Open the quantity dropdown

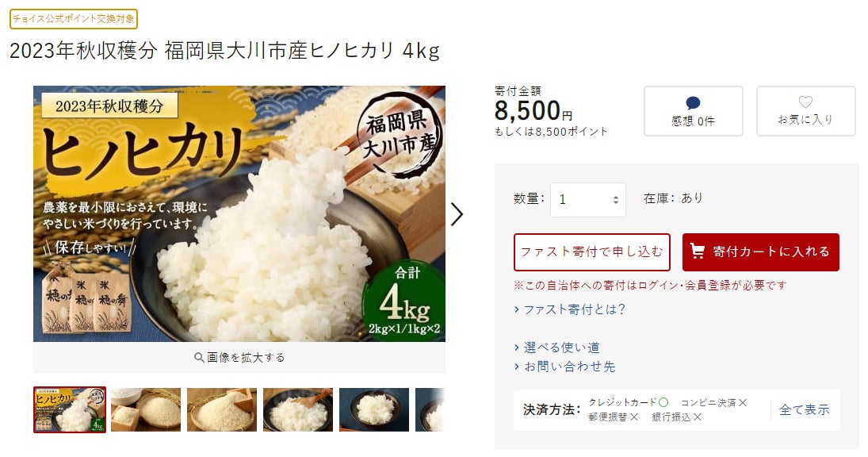pos(588,199)
